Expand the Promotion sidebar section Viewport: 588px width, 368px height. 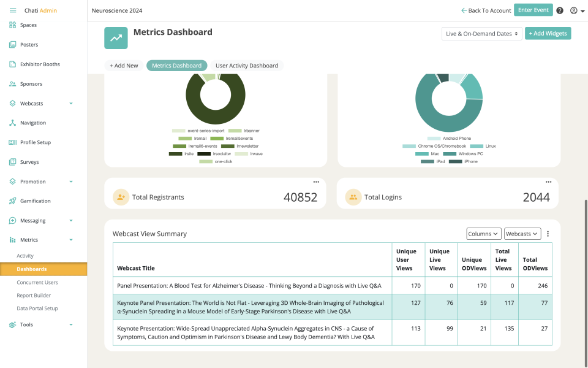coord(71,182)
